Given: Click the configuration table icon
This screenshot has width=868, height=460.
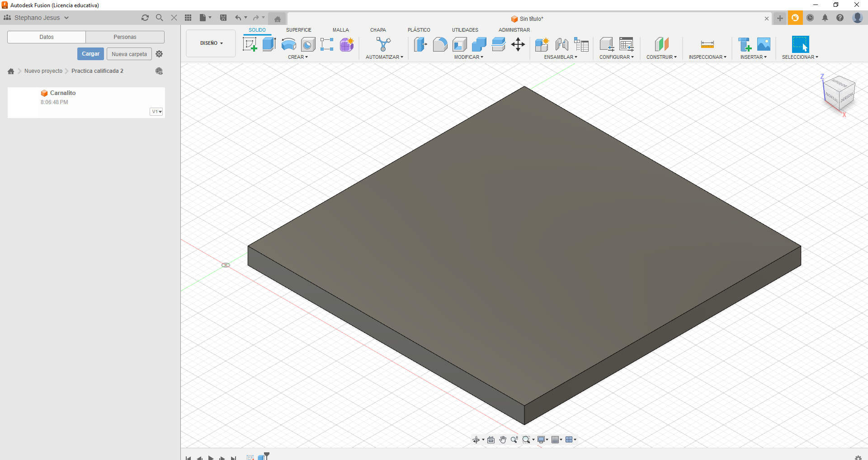Looking at the screenshot, I should click(x=627, y=44).
